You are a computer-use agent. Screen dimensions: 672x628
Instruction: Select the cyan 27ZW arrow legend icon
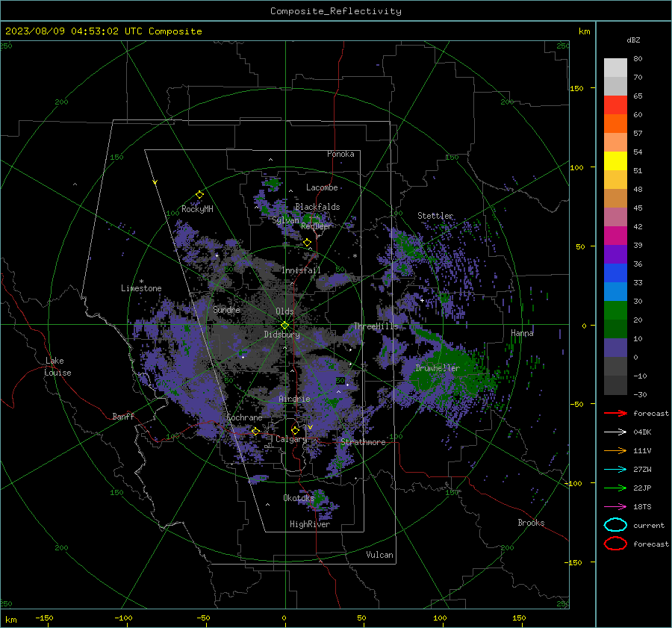coord(615,469)
